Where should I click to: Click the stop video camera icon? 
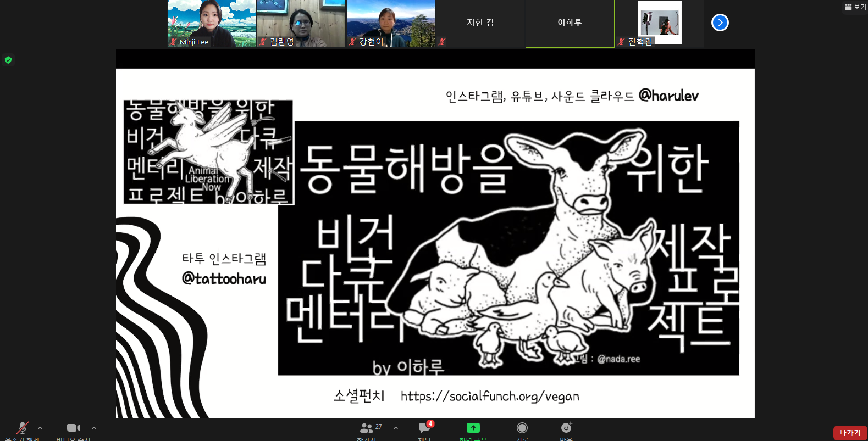73,428
